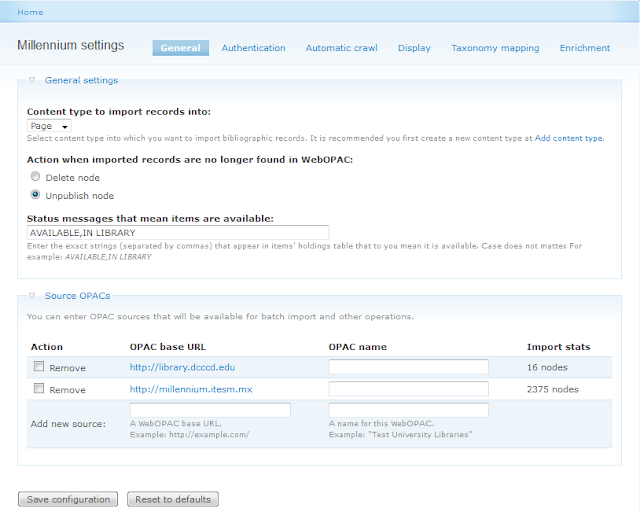This screenshot has width=640, height=512.
Task: Click the 'OPAC name' column header
Action: [358, 347]
